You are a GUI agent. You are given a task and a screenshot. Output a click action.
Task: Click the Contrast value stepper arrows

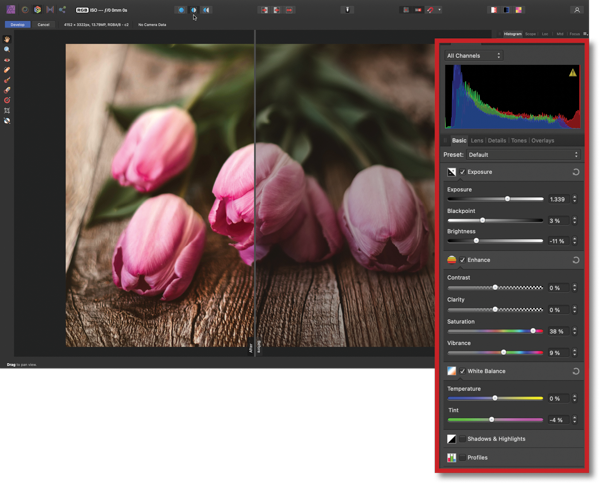(575, 288)
